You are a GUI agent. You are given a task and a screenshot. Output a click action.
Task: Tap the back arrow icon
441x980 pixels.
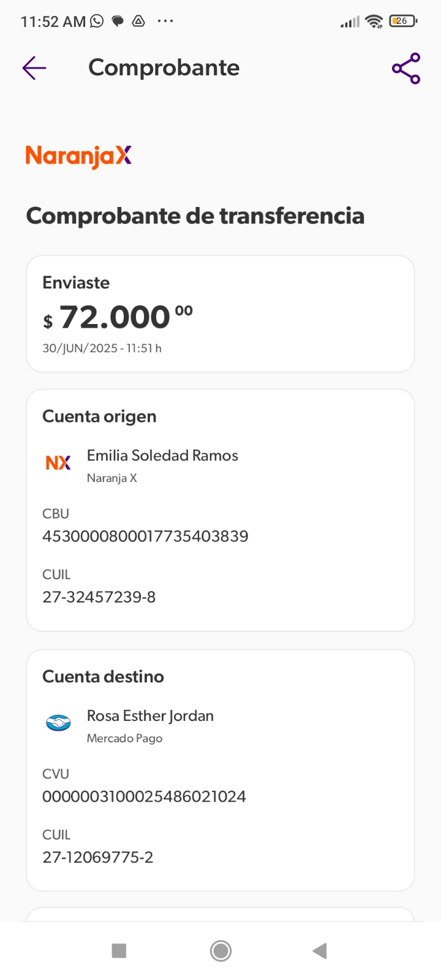coord(34,68)
